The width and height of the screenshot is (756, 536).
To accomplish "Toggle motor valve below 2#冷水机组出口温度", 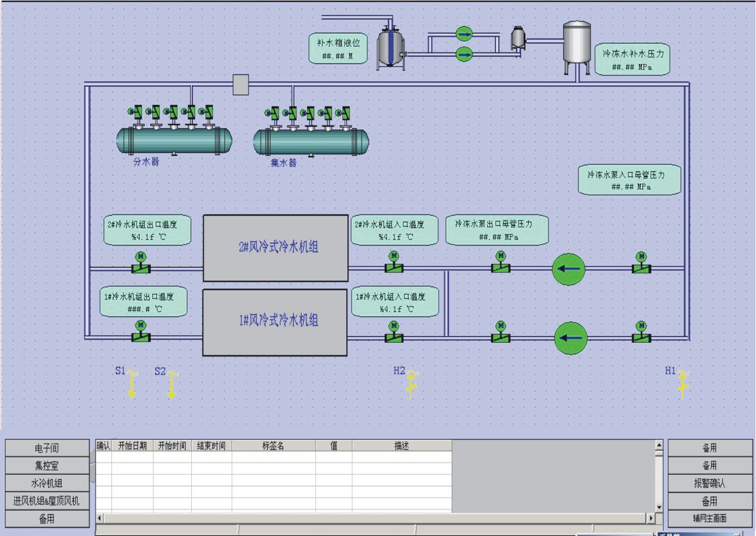I will (x=141, y=264).
